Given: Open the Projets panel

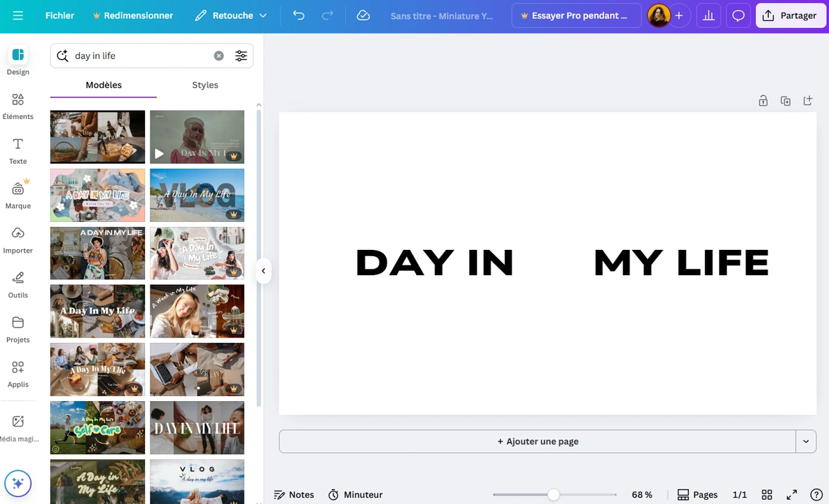Looking at the screenshot, I should coord(18,328).
